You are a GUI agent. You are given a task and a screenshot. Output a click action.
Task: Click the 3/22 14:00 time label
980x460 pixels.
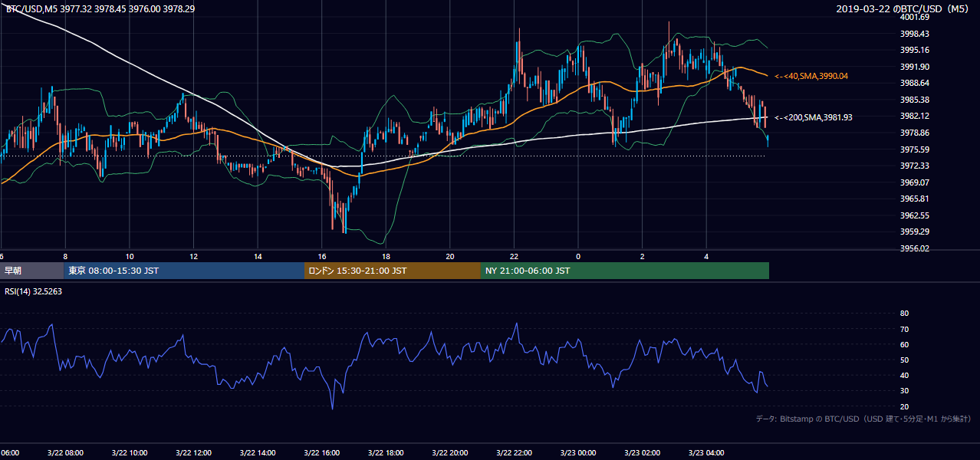pyautogui.click(x=258, y=453)
